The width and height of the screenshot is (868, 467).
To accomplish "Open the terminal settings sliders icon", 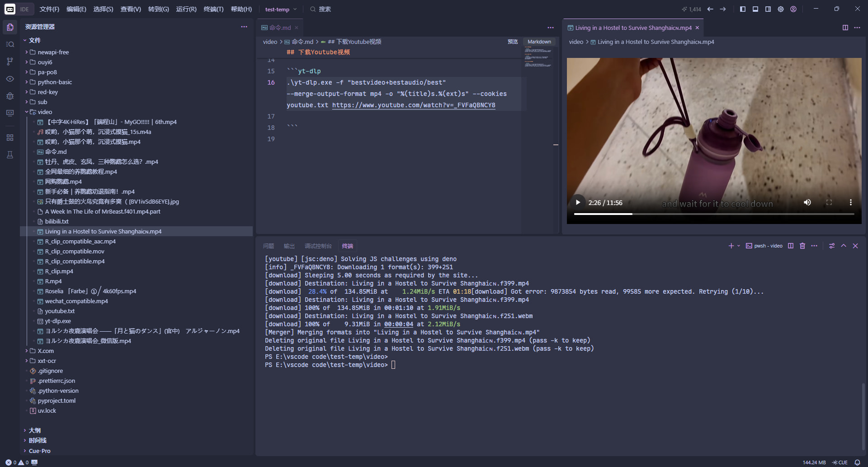I will 832,246.
